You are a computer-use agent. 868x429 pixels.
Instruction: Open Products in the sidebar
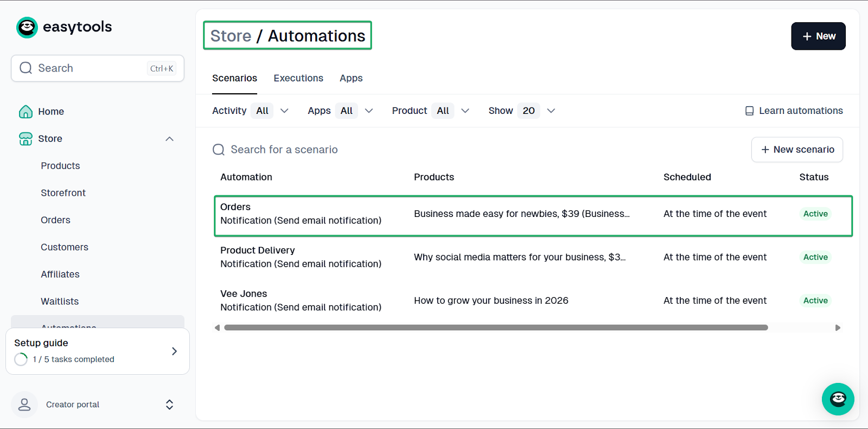coord(60,166)
